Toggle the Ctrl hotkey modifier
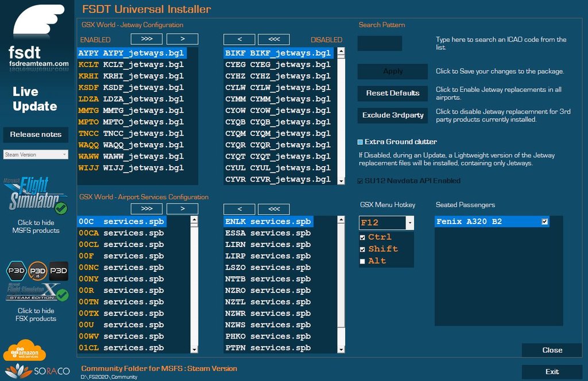The image size is (588, 381). [362, 237]
